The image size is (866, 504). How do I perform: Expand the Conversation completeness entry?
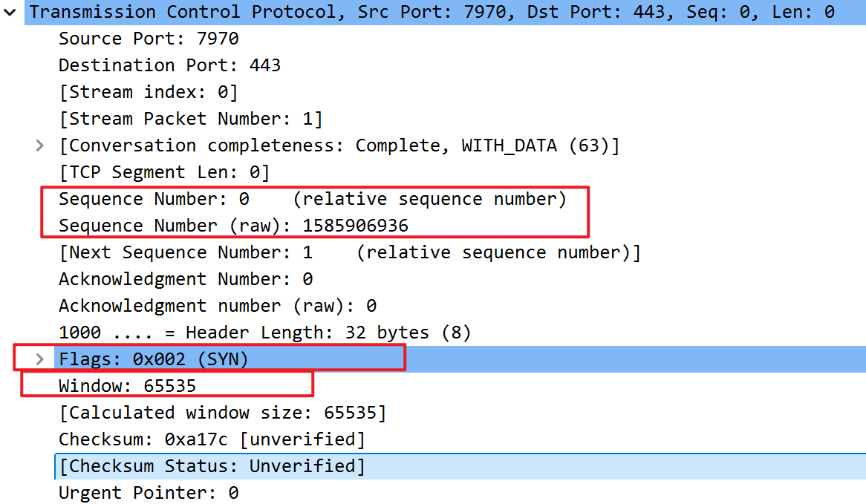coord(40,145)
